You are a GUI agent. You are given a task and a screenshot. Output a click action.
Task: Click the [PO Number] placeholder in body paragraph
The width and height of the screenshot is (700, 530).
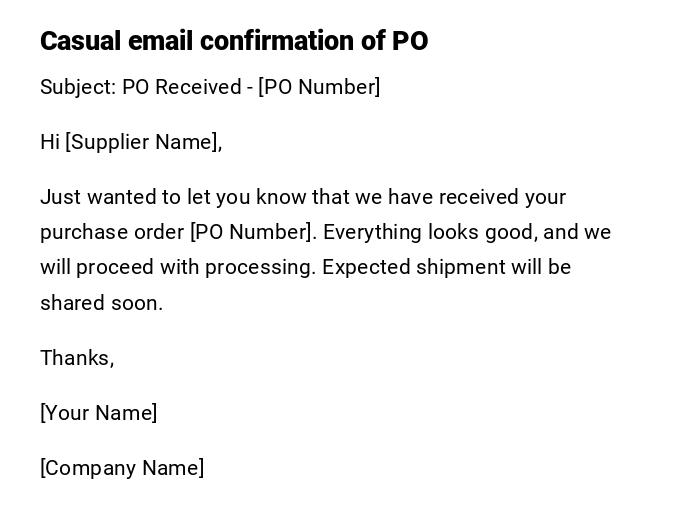coord(252,232)
